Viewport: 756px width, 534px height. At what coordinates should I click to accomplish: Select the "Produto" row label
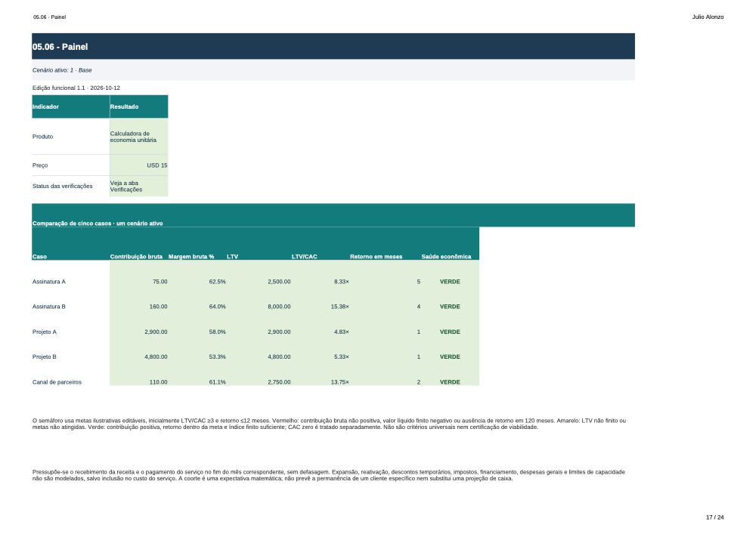tap(43, 137)
